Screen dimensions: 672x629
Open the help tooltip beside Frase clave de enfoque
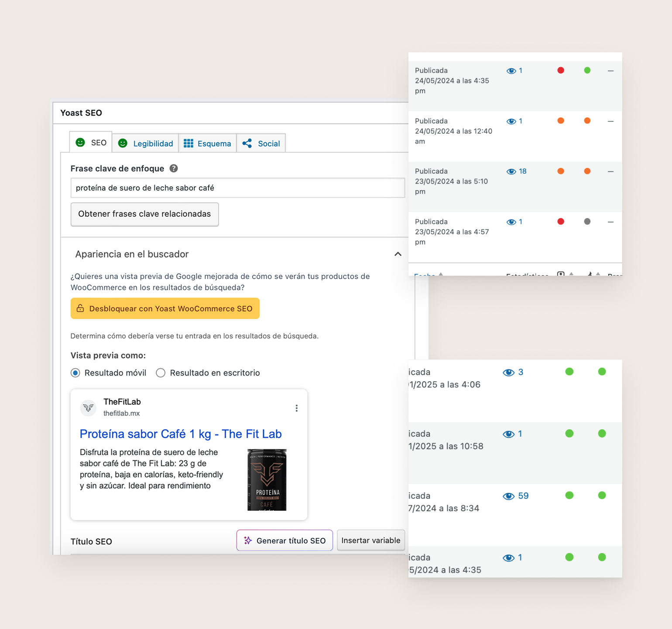pyautogui.click(x=173, y=168)
